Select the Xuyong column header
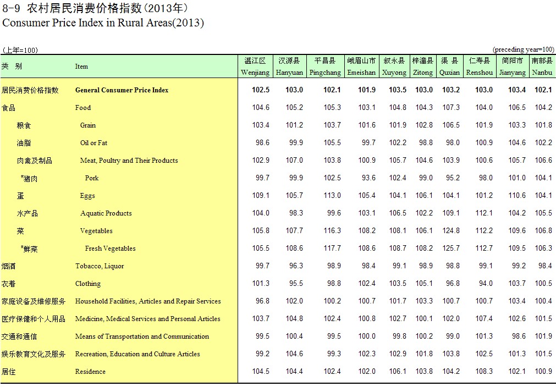The height and width of the screenshot is (392, 556). 394,67
